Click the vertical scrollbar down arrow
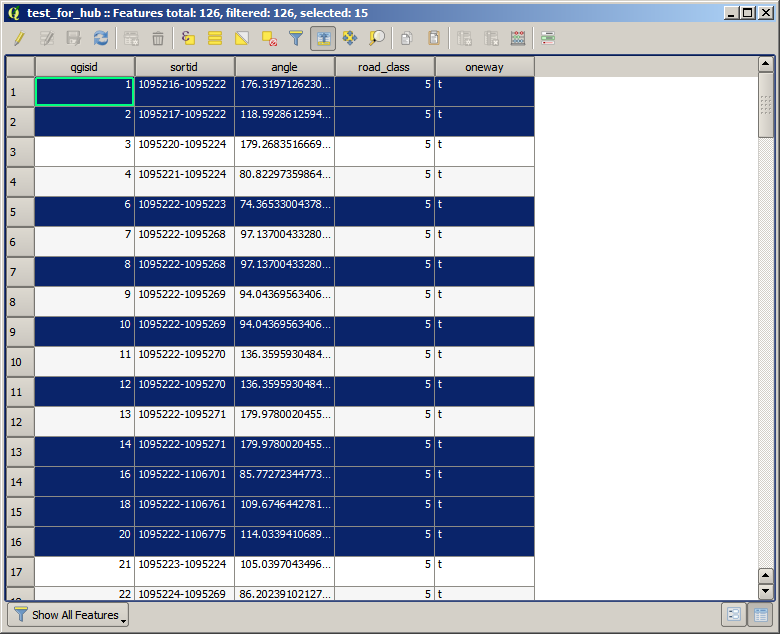Viewport: 780px width, 634px height. pos(766,592)
